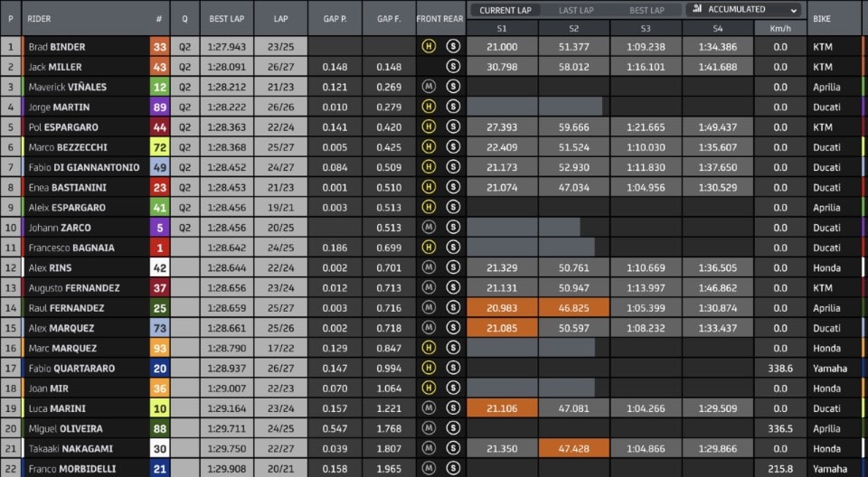The image size is (868, 477).
Task: Select rider name Francesco BAGNAIA
Action: click(x=71, y=248)
